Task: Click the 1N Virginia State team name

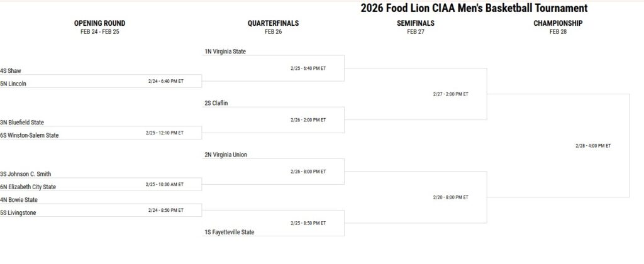Action: click(x=225, y=52)
